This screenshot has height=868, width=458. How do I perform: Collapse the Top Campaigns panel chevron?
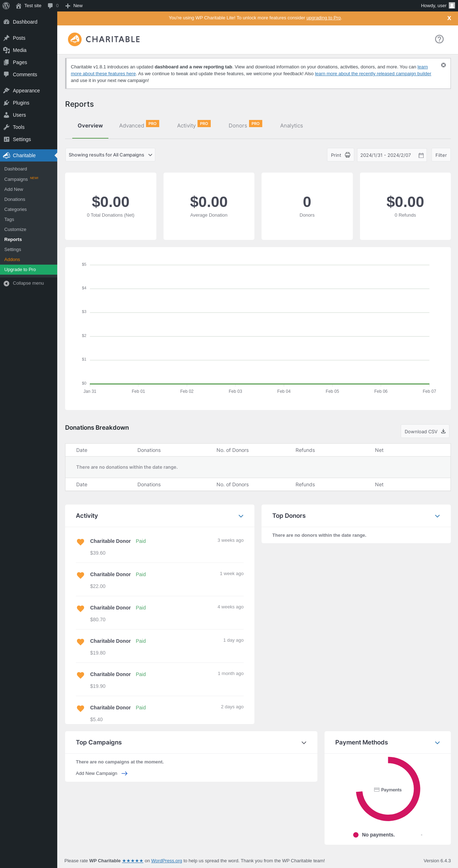coord(304,743)
